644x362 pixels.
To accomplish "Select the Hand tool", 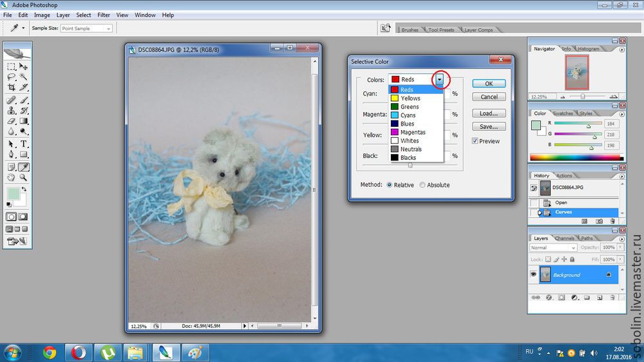I will [x=11, y=178].
